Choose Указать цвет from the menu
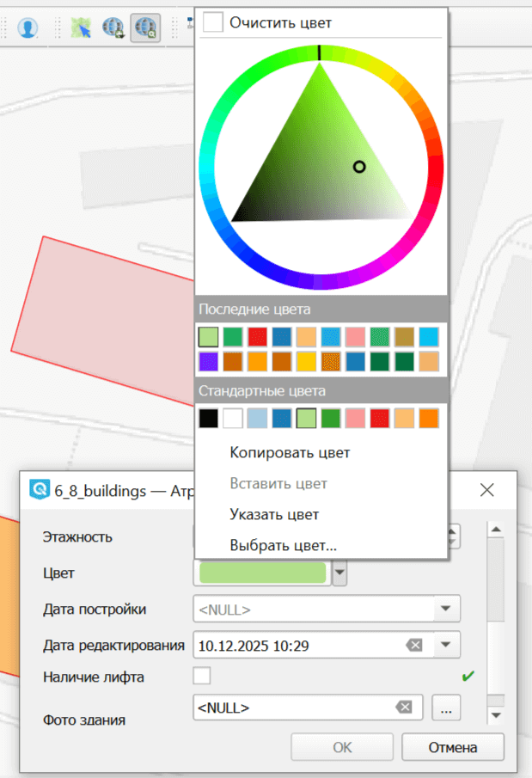532x778 pixels. click(x=274, y=514)
